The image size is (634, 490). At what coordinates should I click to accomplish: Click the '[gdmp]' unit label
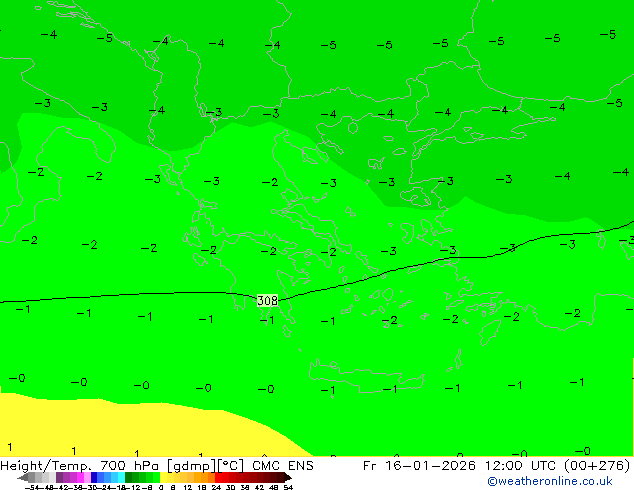point(192,466)
